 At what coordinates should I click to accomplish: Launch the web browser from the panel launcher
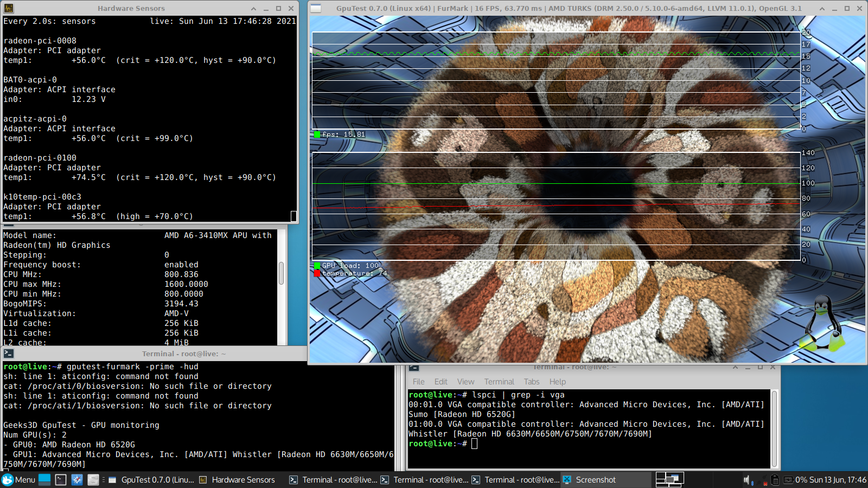77,480
